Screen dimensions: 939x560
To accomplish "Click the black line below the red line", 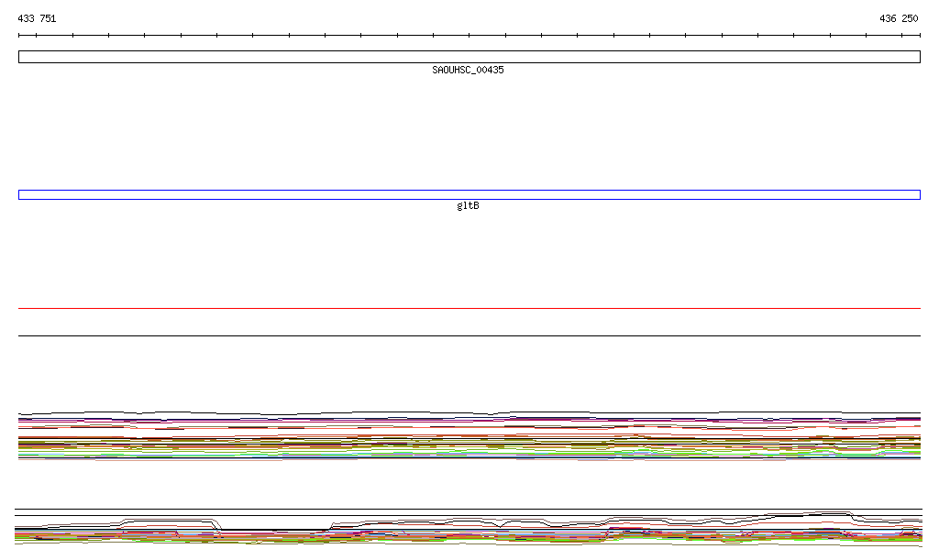I will point(469,336).
